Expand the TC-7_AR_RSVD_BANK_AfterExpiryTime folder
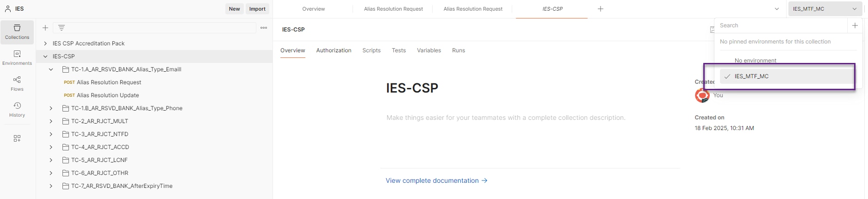 pos(51,186)
